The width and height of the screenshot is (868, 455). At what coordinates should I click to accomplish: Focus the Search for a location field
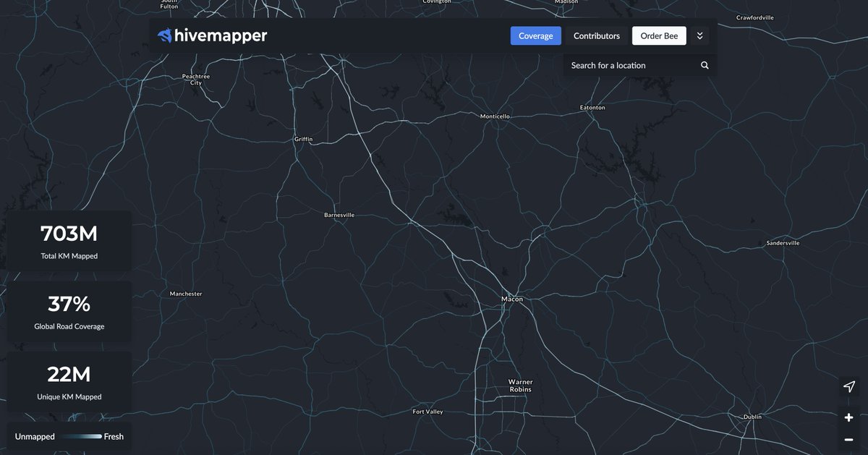640,65
